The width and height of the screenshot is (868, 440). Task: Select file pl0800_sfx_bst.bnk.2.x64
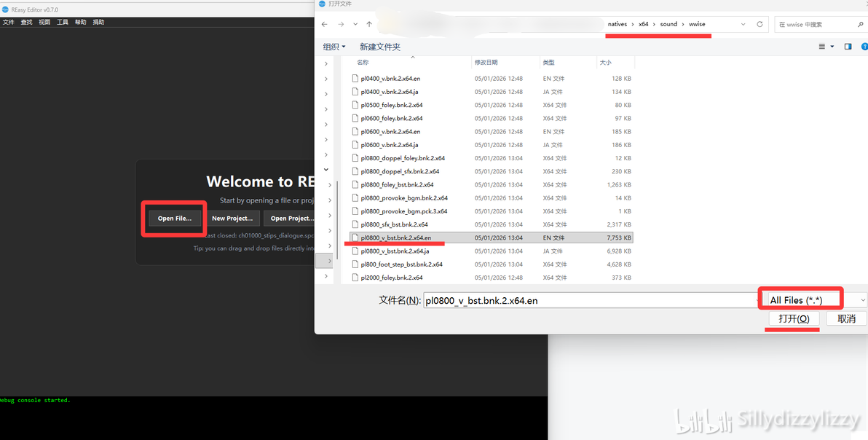click(394, 224)
